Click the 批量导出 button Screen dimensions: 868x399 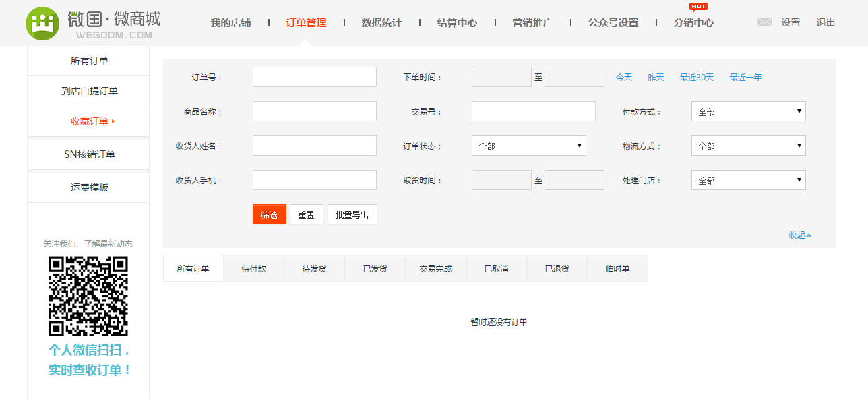point(352,214)
